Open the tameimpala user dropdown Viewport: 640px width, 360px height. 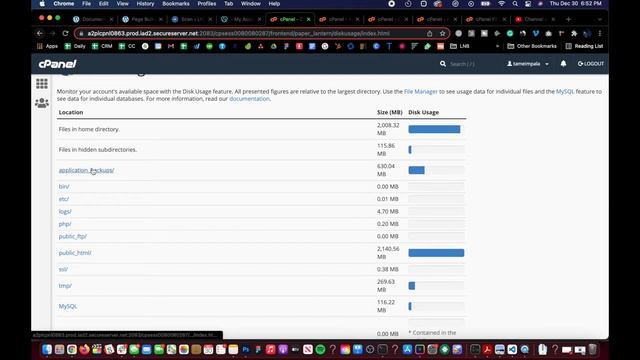(x=528, y=64)
